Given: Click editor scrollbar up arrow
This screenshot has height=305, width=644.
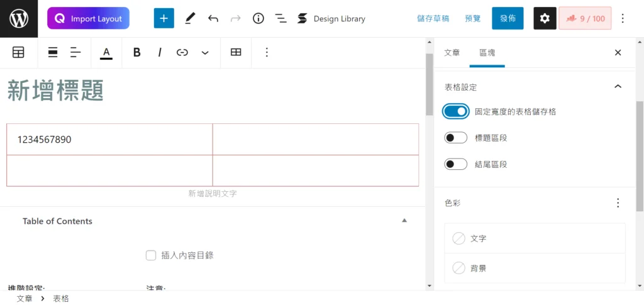Looking at the screenshot, I should [x=429, y=42].
